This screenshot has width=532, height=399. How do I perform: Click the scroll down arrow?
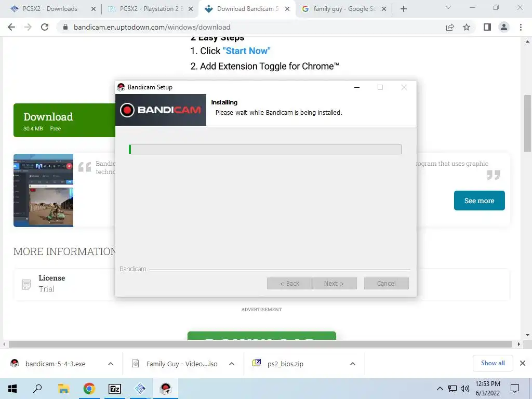click(527, 335)
